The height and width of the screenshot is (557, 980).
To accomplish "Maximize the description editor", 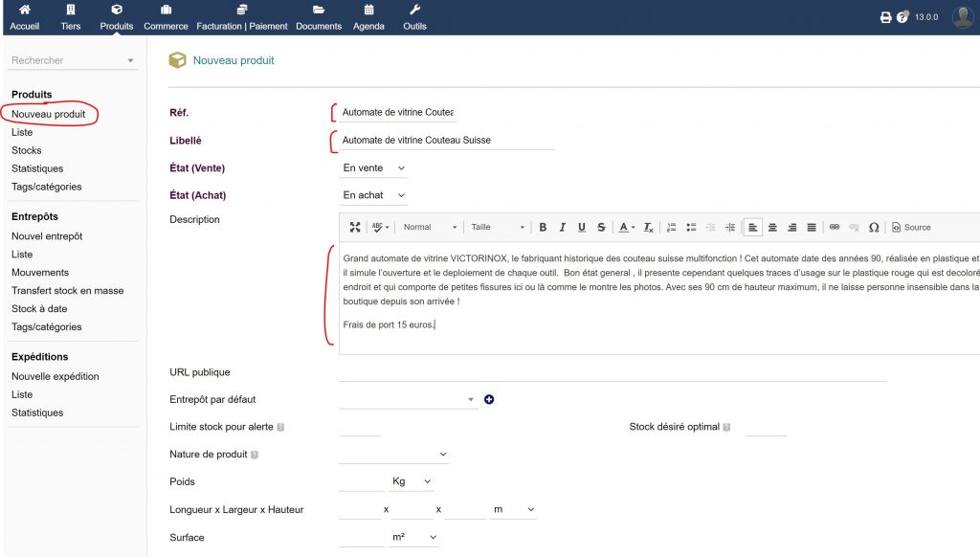I will click(354, 227).
